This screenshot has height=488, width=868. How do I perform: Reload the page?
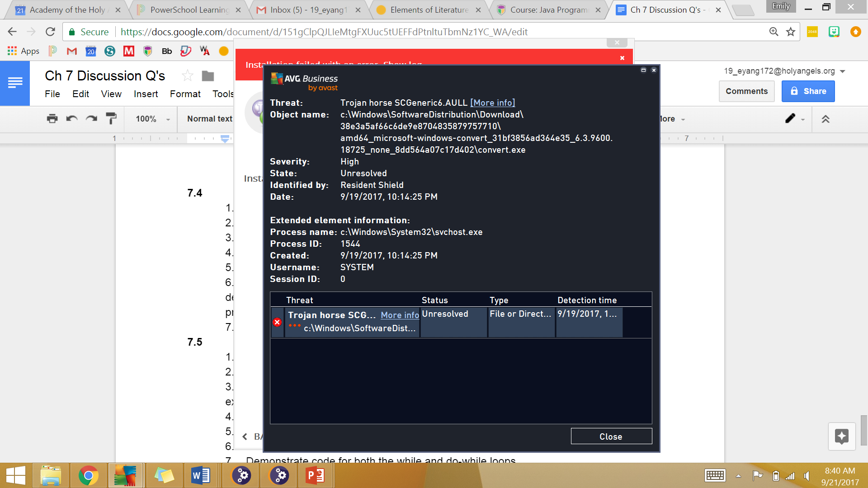(x=50, y=32)
